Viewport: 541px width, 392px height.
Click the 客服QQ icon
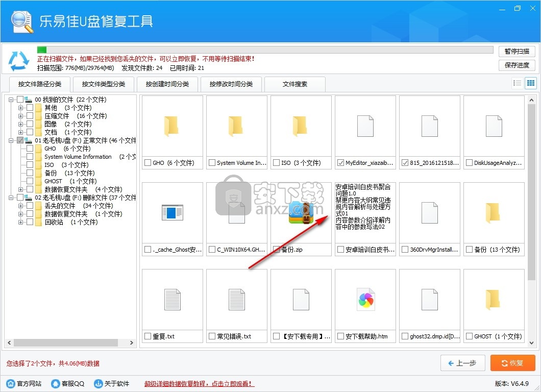[55, 383]
